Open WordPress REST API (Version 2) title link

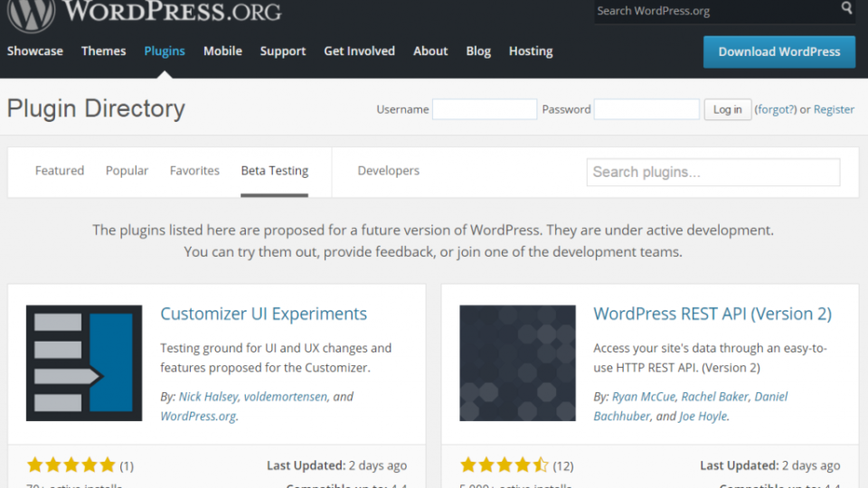[712, 314]
